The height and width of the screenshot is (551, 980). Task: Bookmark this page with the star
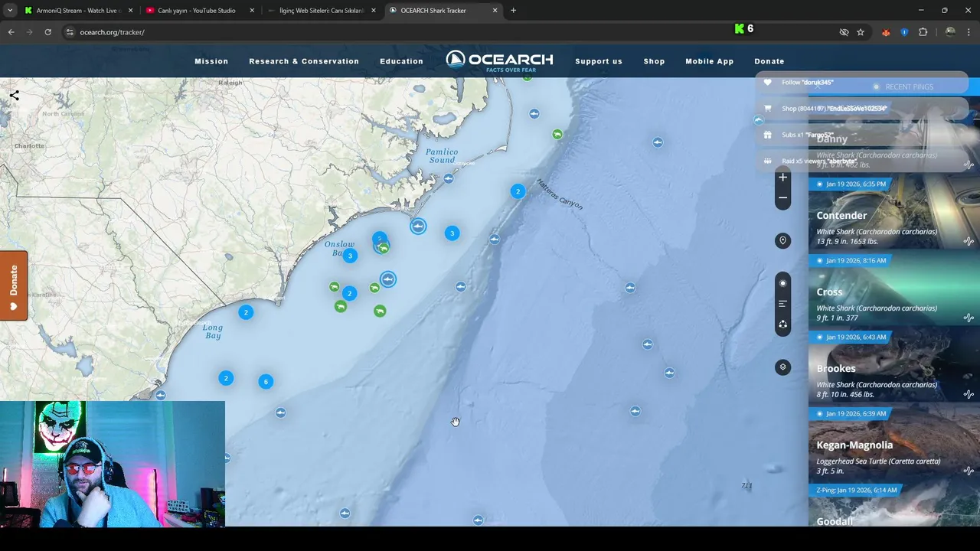pos(861,32)
